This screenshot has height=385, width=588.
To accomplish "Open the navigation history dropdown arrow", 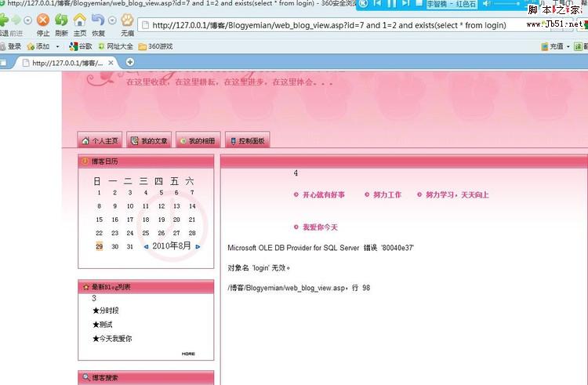I will tap(27, 20).
